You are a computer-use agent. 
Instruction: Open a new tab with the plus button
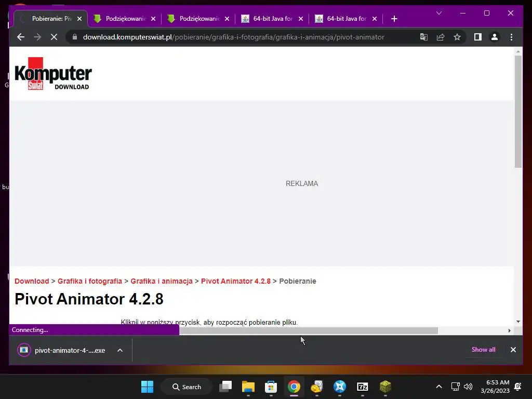coord(394,19)
